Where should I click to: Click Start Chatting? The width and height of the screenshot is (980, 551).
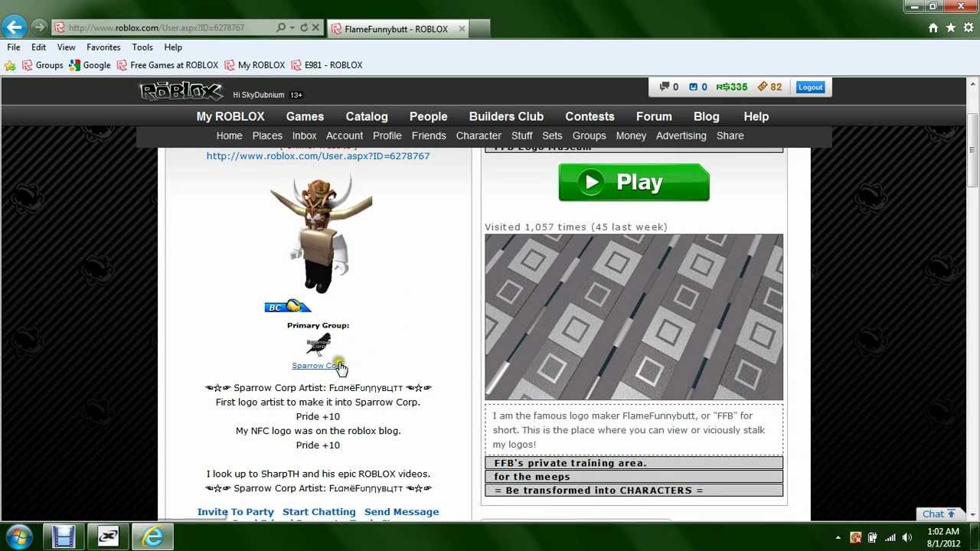319,512
